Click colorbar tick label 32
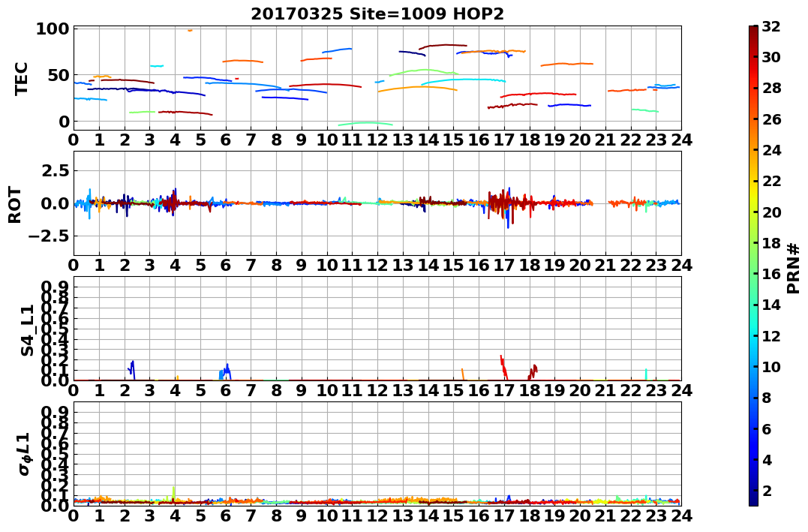Viewport: 808px width, 532px height. coord(771,26)
